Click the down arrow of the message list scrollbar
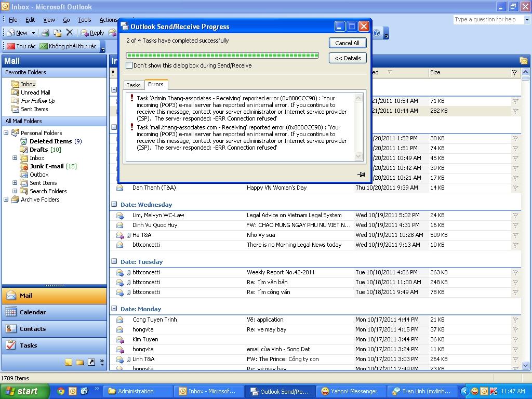The image size is (532, 399). tap(526, 365)
